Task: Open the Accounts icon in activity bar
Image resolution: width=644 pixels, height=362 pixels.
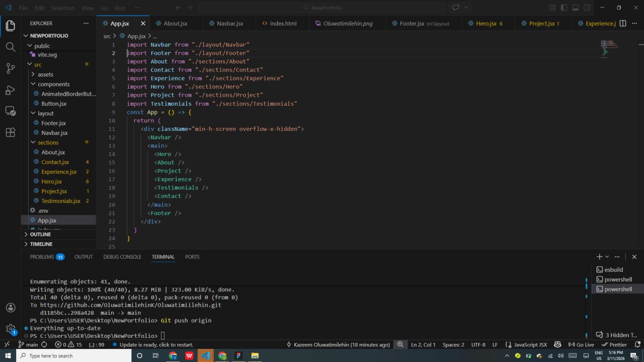Action: pyautogui.click(x=10, y=308)
